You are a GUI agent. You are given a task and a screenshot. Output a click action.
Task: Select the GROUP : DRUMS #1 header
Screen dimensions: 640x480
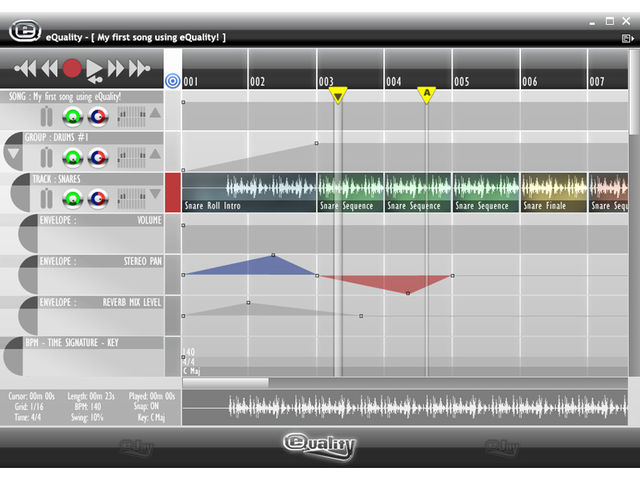pyautogui.click(x=93, y=138)
